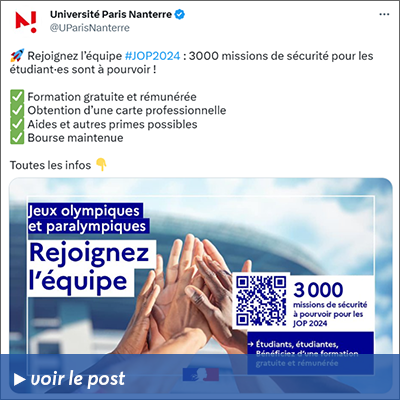The height and width of the screenshot is (400, 400).
Task: Click the blue verified badge
Action: (180, 15)
